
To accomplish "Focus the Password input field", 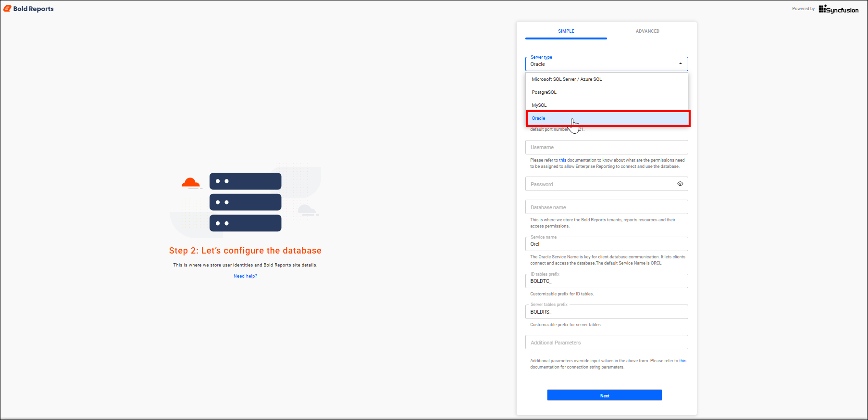I will [x=607, y=184].
